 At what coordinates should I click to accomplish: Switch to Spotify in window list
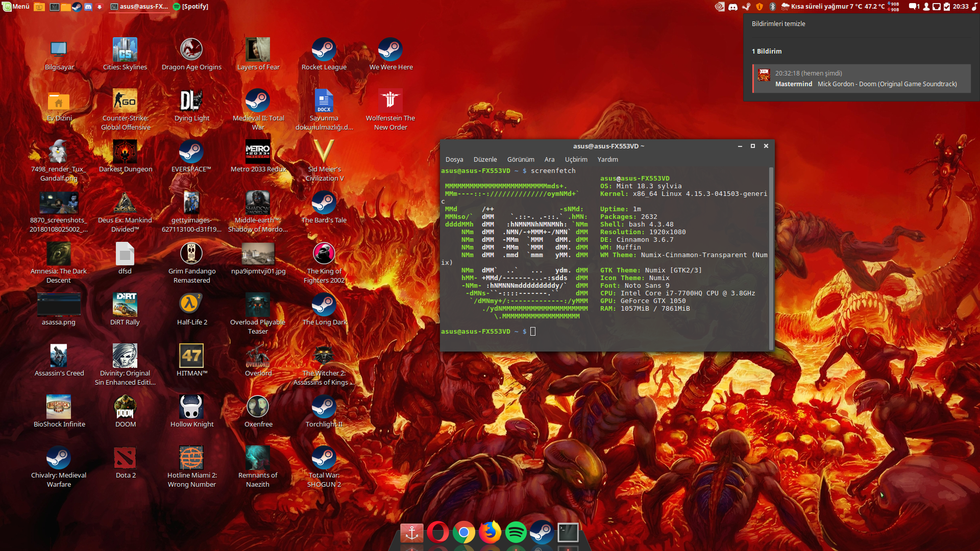click(x=191, y=7)
